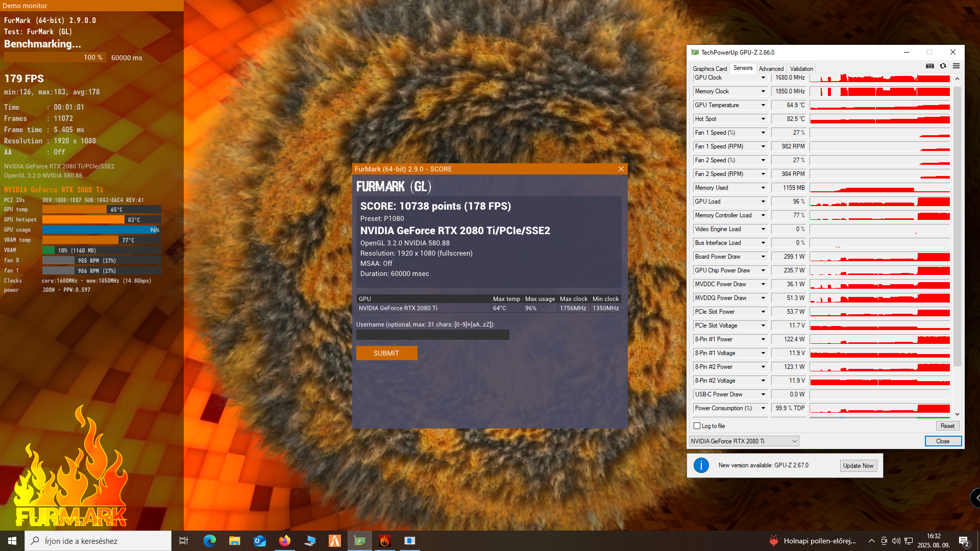Enable the Log to file checkbox
Image resolution: width=980 pixels, height=551 pixels.
pyautogui.click(x=697, y=426)
